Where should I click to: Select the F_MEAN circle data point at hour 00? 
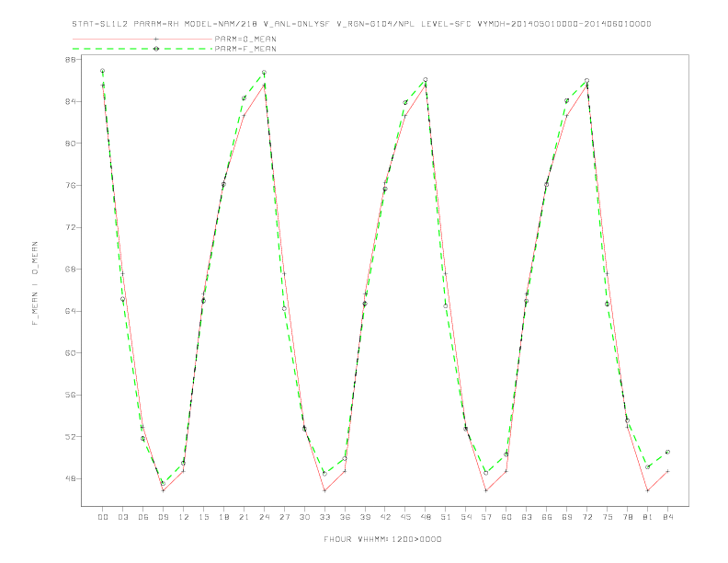103,71
